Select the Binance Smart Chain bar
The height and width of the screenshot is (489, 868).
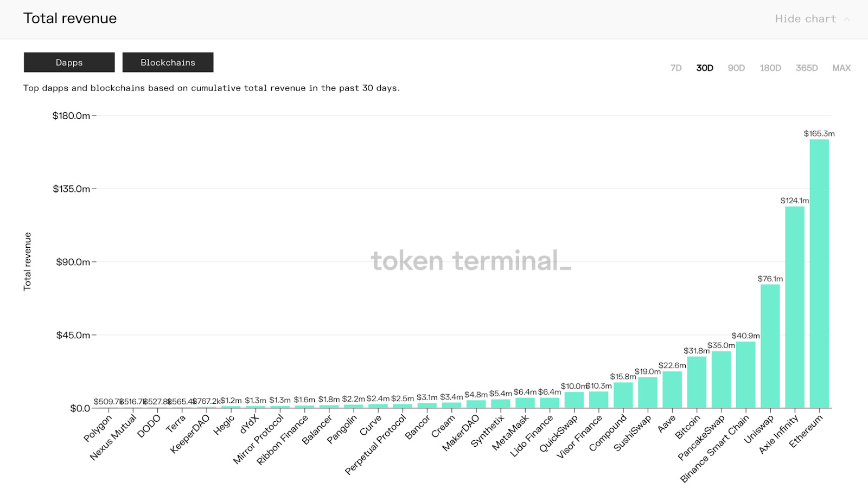point(746,375)
